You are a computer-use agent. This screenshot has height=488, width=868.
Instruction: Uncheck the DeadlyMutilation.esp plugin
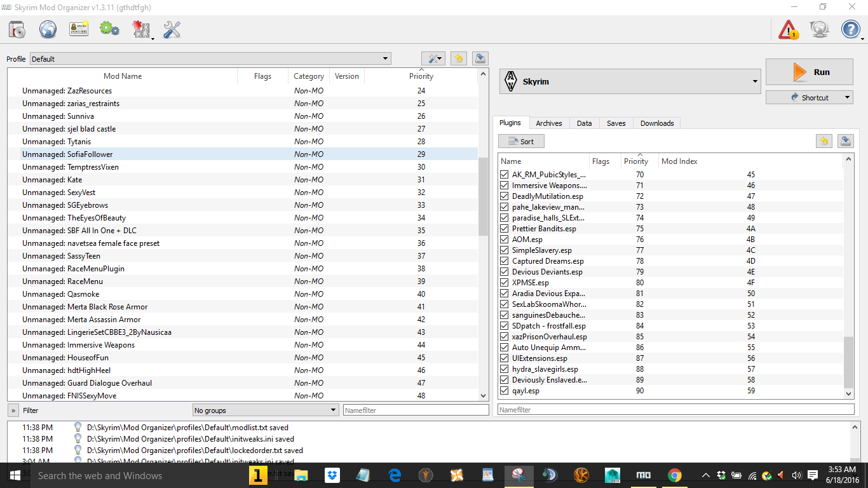[505, 196]
